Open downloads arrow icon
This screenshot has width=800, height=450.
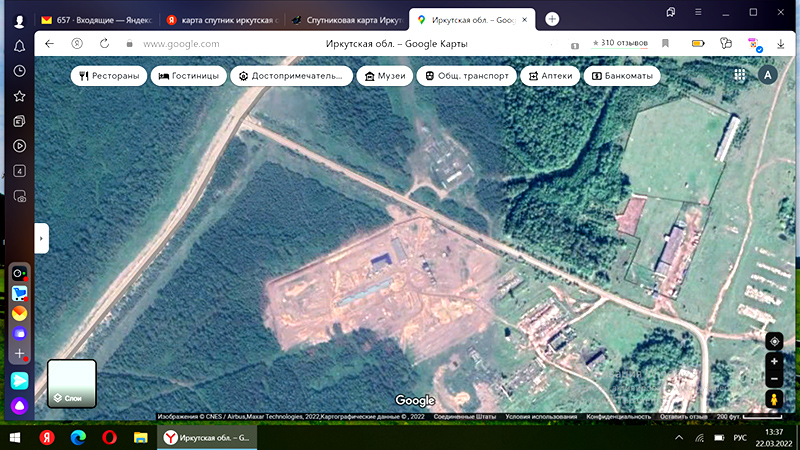(781, 44)
